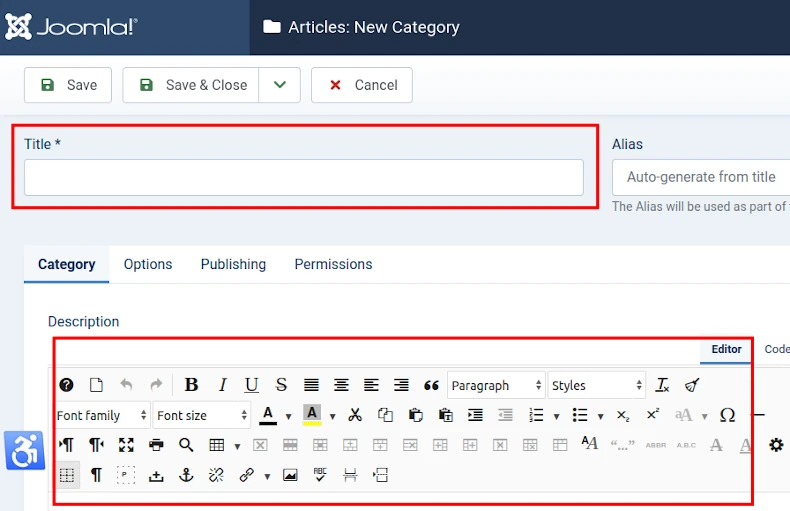Screen dimensions: 790x511
Task: Open Search and replace magnifier
Action: tap(186, 445)
